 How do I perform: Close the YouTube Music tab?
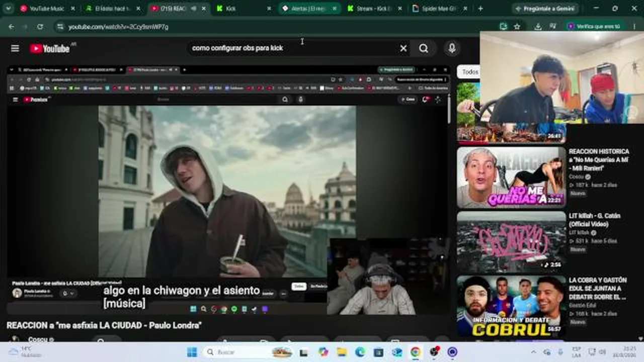(72, 9)
